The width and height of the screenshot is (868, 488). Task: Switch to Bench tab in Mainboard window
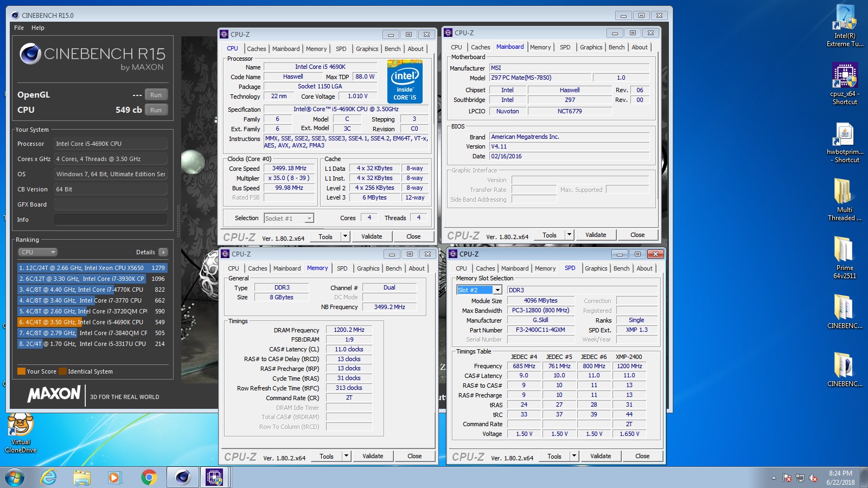[616, 47]
